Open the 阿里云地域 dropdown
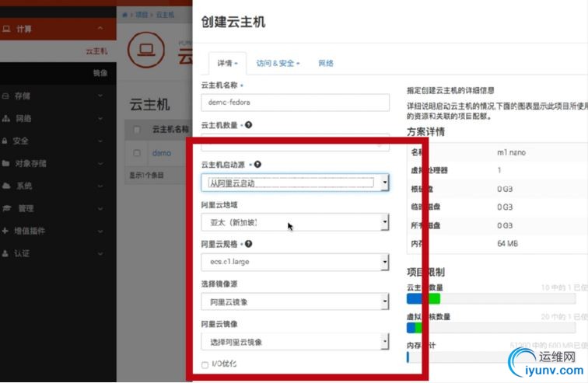This screenshot has height=383, width=588. point(295,222)
